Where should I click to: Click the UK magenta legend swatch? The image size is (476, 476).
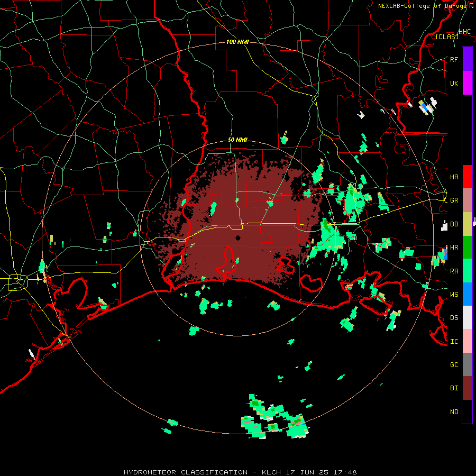click(467, 83)
